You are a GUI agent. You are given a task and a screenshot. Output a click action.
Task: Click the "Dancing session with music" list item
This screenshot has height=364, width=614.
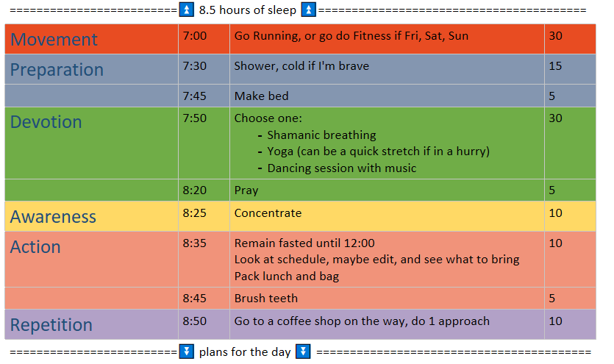[341, 168]
